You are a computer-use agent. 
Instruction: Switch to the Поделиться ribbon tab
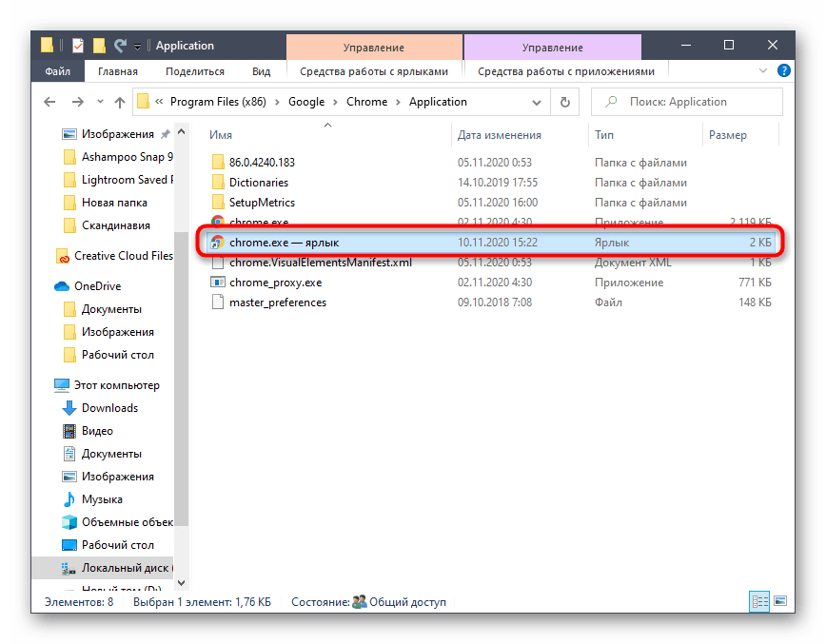[195, 71]
